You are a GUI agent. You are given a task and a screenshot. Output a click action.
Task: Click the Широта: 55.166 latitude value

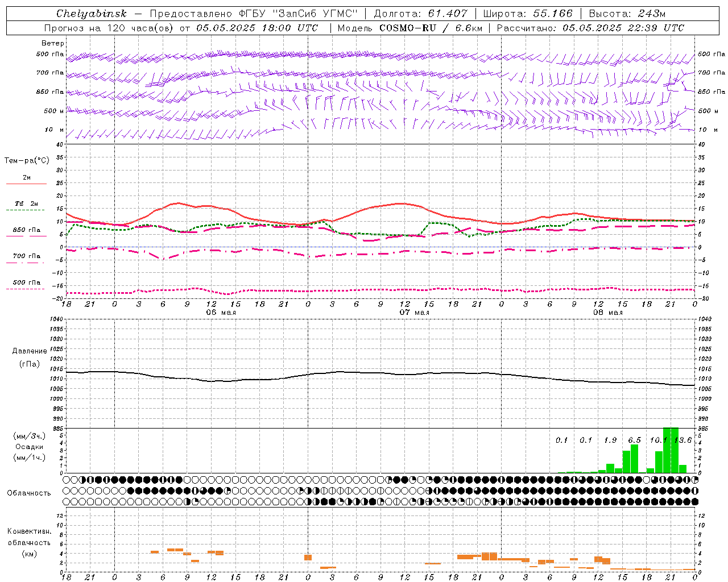528,14
